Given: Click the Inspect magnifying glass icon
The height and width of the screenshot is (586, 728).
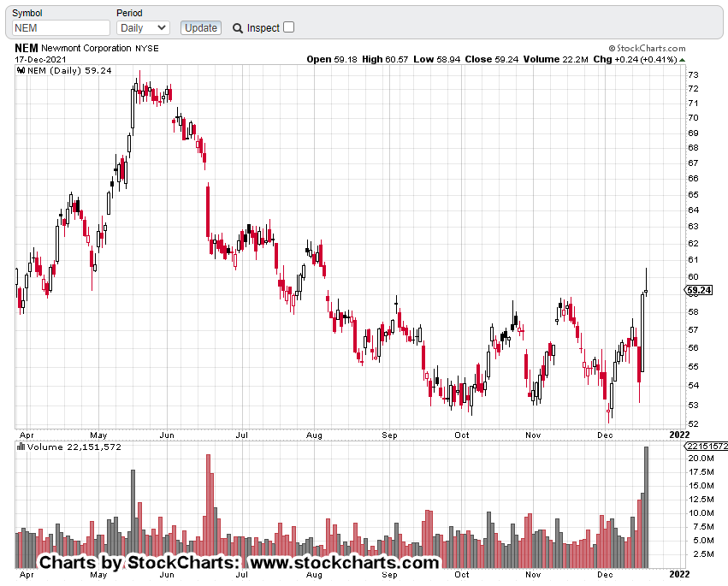Looking at the screenshot, I should 238,28.
